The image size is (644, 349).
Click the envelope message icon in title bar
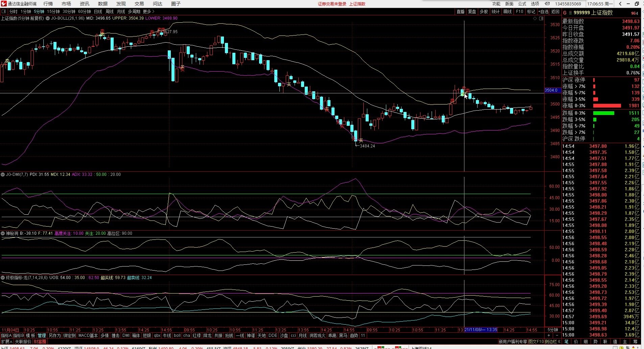(x=547, y=4)
